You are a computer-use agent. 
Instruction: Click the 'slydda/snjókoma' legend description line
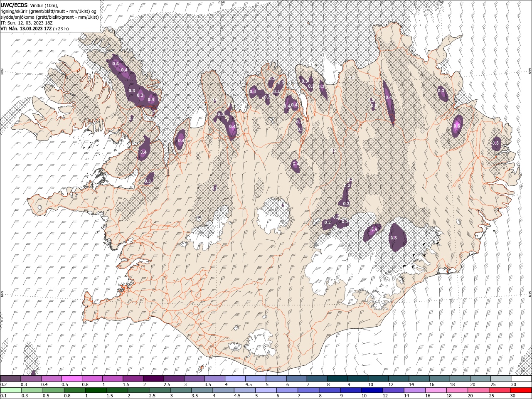(x=50, y=17)
